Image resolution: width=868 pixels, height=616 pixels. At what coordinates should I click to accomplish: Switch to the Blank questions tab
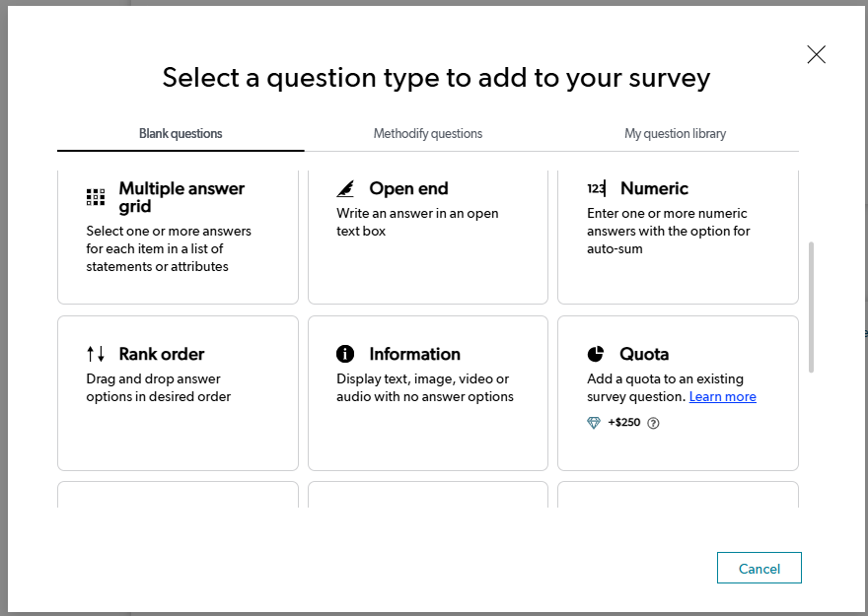point(181,134)
